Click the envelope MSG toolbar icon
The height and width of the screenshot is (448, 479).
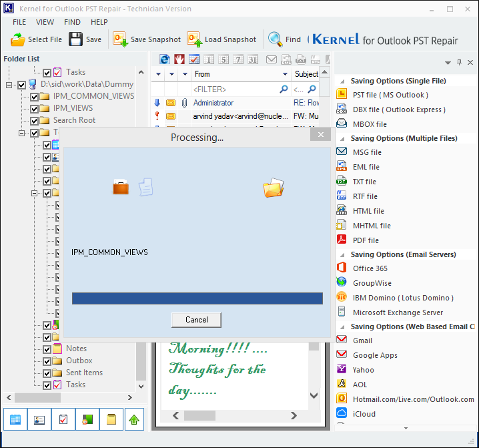pos(272,59)
